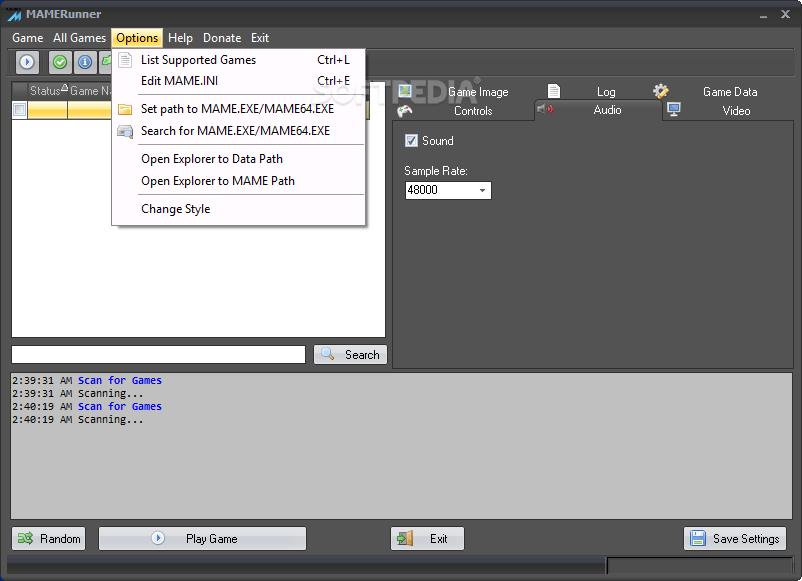Sort the list by Status column
Image resolution: width=802 pixels, height=581 pixels.
(x=48, y=91)
